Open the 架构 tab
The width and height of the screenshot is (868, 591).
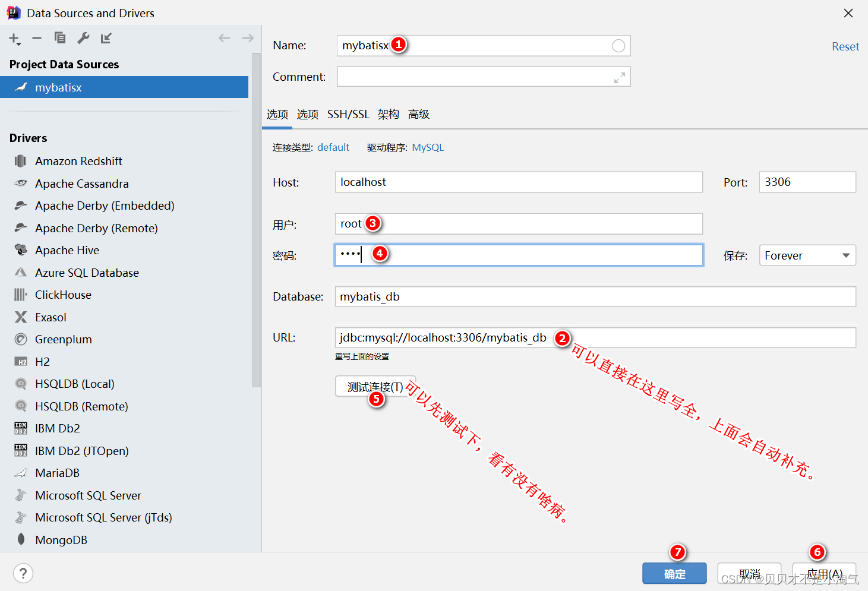pyautogui.click(x=389, y=114)
